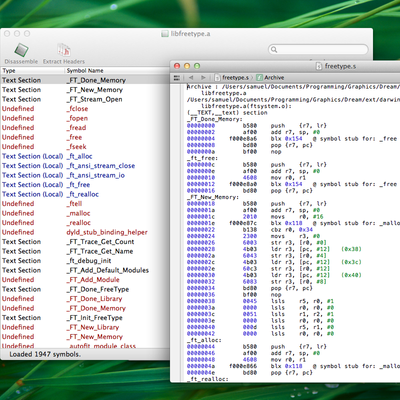Click the freetype.s document icon in title bar

319,66
